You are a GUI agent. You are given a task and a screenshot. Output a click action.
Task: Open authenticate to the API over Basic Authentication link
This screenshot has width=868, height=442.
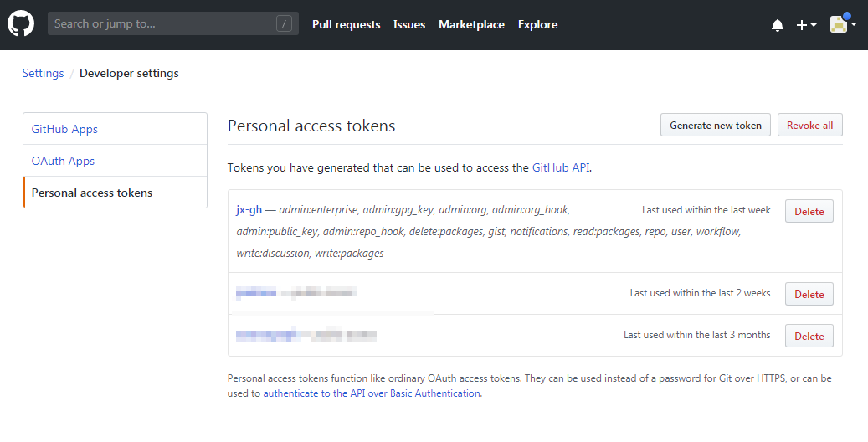click(372, 393)
